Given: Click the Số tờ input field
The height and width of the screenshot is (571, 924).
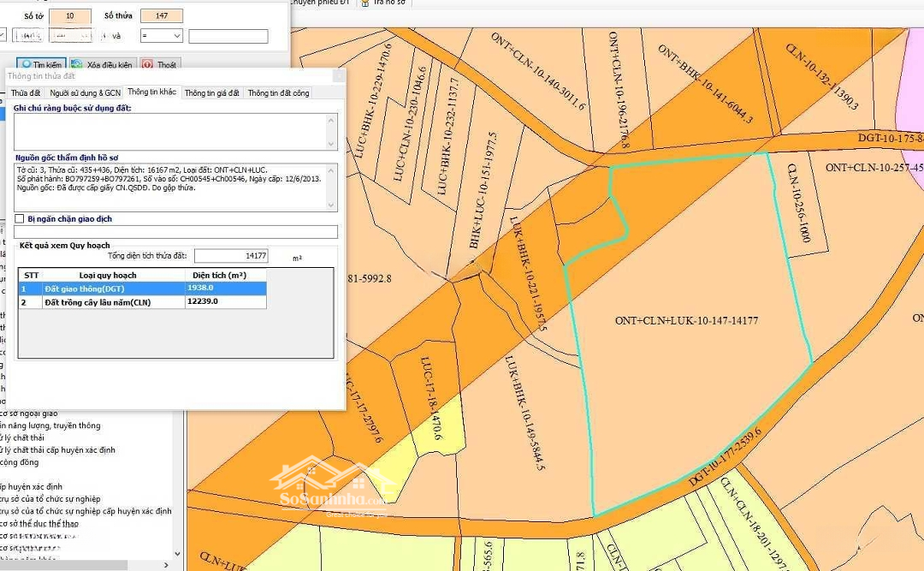Looking at the screenshot, I should click(70, 16).
